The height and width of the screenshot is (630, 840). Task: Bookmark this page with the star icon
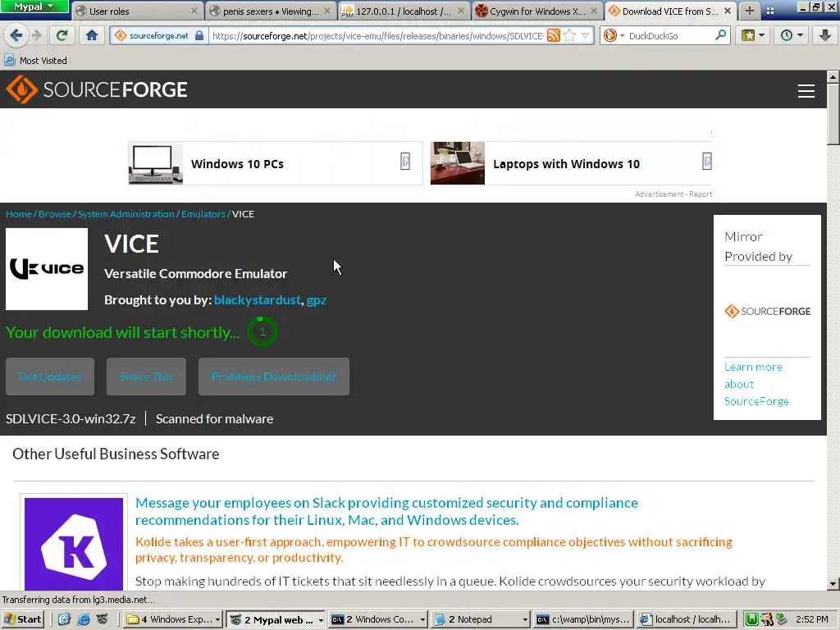point(569,36)
